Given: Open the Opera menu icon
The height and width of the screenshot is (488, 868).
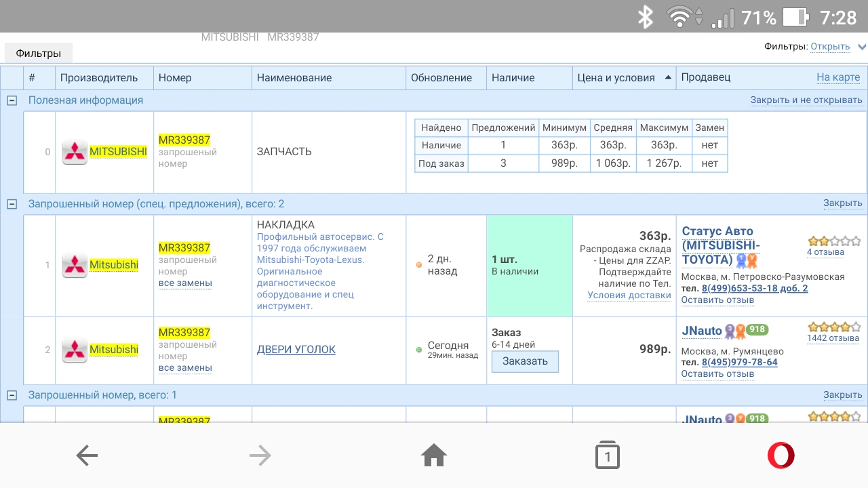Looking at the screenshot, I should 781,456.
